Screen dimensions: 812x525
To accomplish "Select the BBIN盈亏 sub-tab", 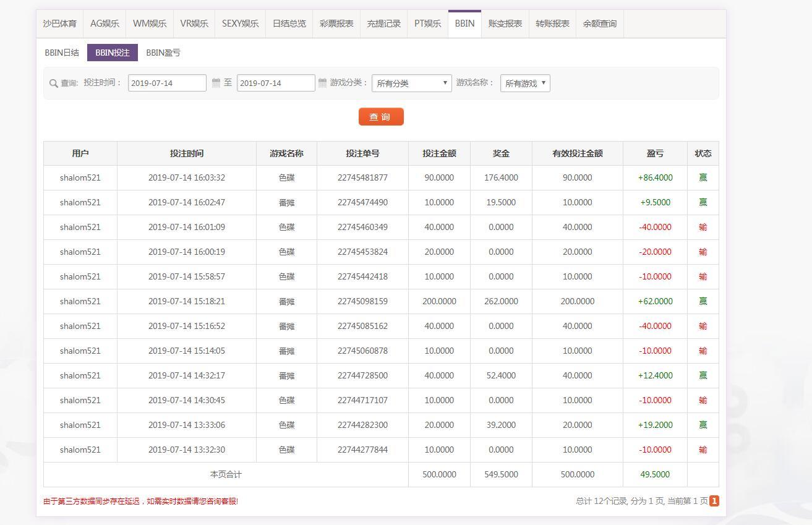I will 163,53.
